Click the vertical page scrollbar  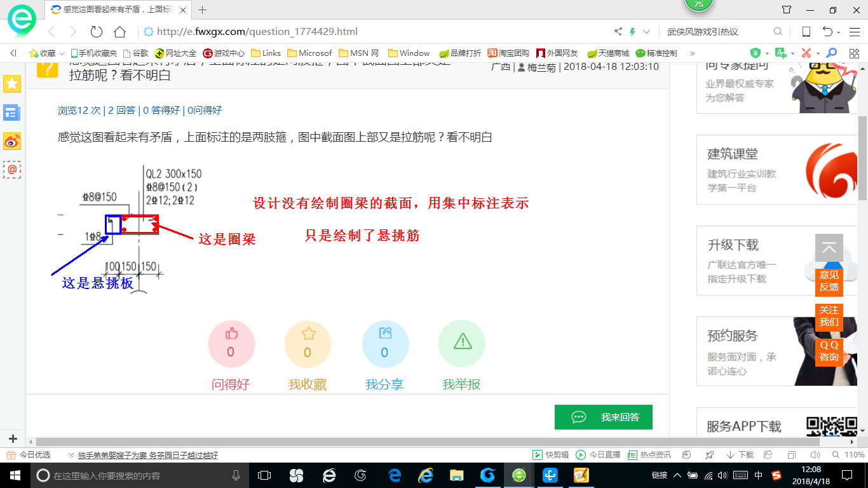coord(862,158)
